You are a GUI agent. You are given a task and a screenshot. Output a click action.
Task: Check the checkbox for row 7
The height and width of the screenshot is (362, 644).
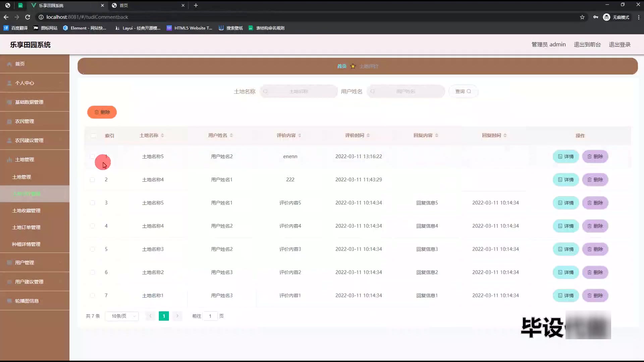(92, 295)
